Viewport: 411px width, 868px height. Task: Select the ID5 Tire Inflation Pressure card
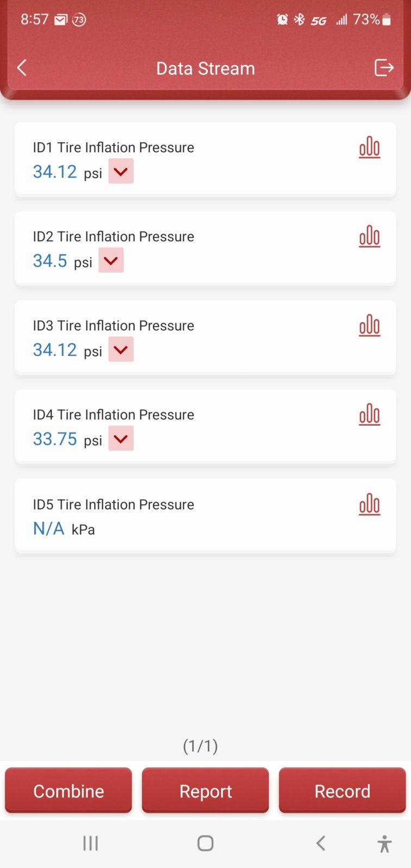tap(205, 515)
